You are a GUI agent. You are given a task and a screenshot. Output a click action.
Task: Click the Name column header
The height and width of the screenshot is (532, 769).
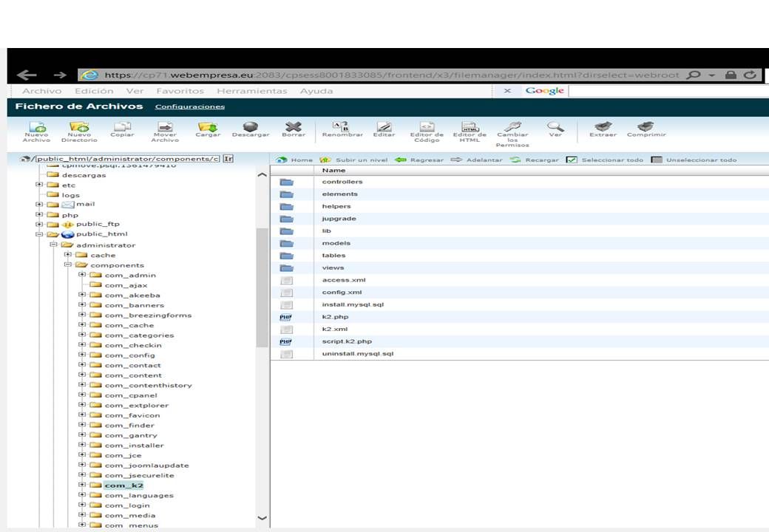(334, 170)
